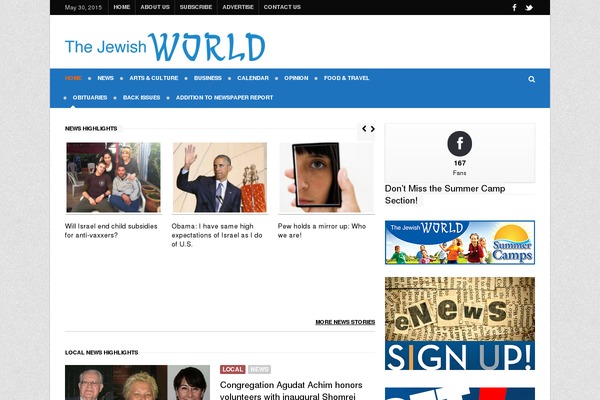This screenshot has width=600, height=400.
Task: Open the Obama waving photo thumbnail
Action: (220, 177)
